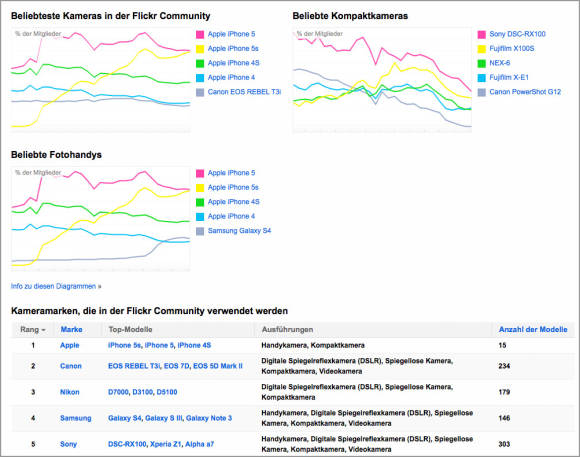Image resolution: width=580 pixels, height=457 pixels.
Task: Sort the table by Rang column arrow
Action: (x=43, y=330)
